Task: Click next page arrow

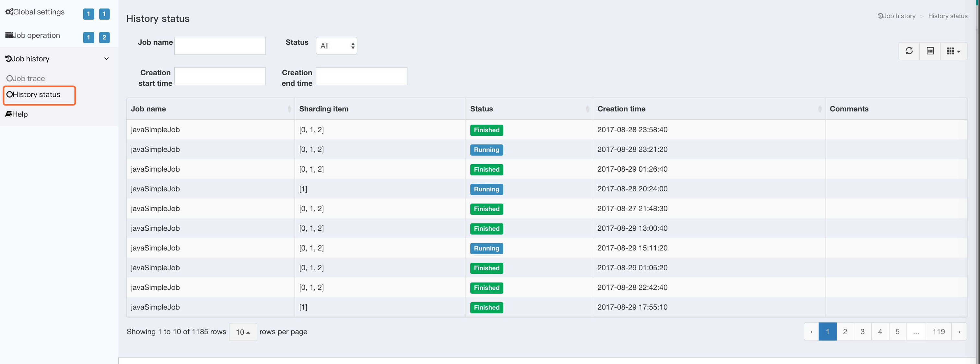Action: [959, 332]
